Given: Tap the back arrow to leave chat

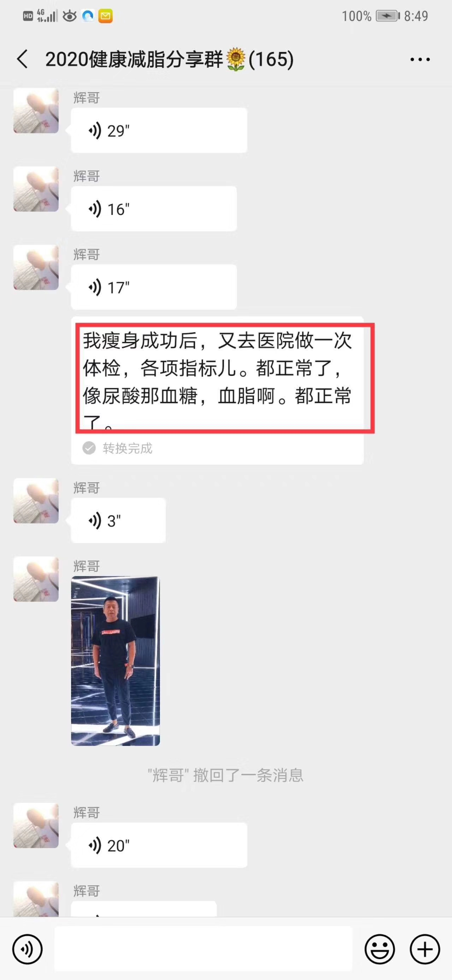Looking at the screenshot, I should [23, 59].
